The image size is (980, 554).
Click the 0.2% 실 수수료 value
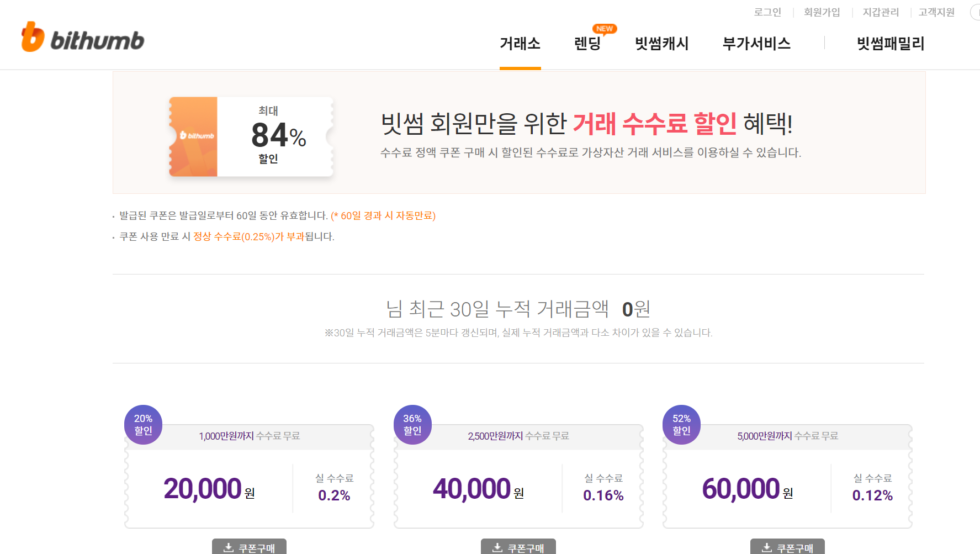pos(334,495)
